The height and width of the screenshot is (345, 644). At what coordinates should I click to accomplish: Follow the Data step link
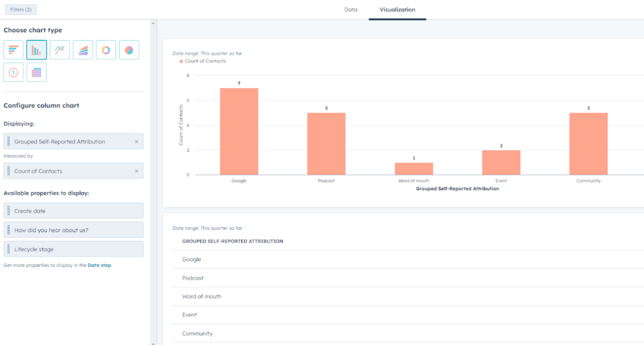(99, 265)
